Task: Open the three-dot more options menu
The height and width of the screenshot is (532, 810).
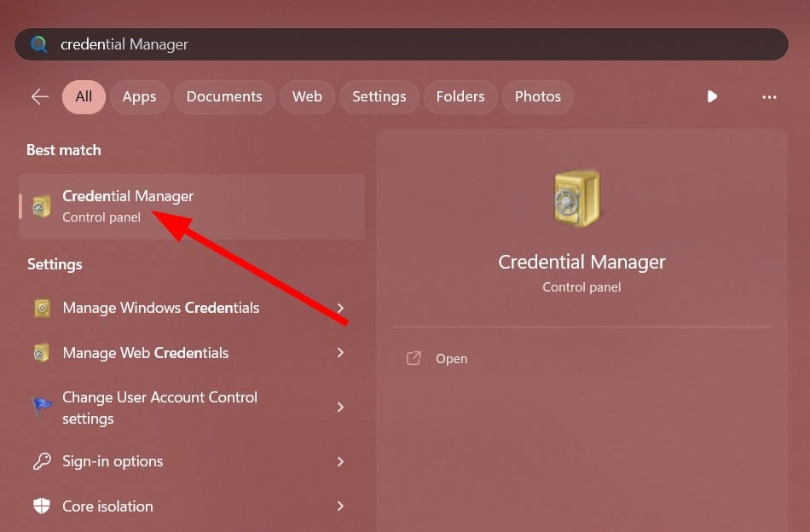Action: [769, 97]
